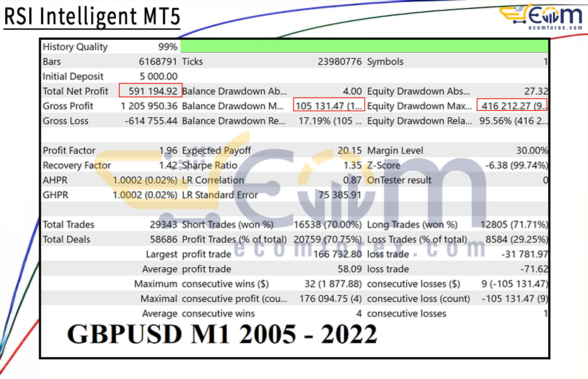Select the red-boxed Balance Drawdown Maximal value
This screenshot has width=588, height=379.
coord(329,106)
